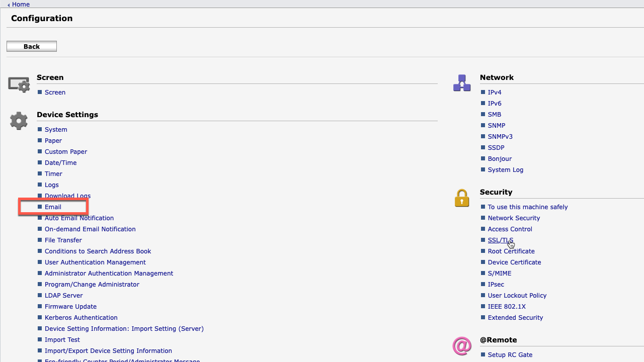Open System device settings
Image resolution: width=644 pixels, height=362 pixels.
coord(56,130)
